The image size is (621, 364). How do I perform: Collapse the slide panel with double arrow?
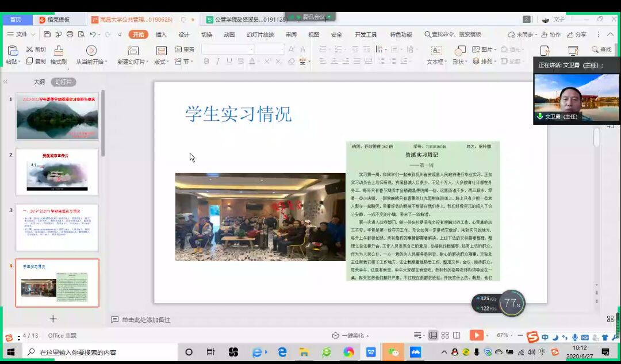click(x=5, y=82)
